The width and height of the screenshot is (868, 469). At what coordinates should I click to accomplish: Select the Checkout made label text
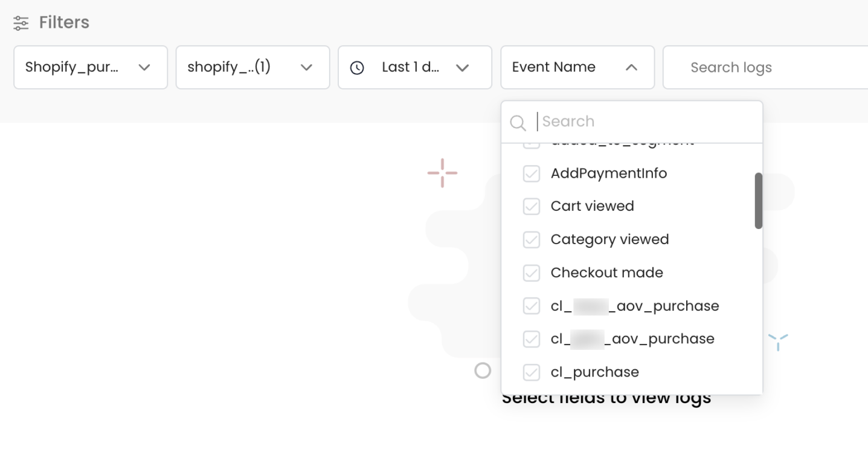(x=607, y=273)
